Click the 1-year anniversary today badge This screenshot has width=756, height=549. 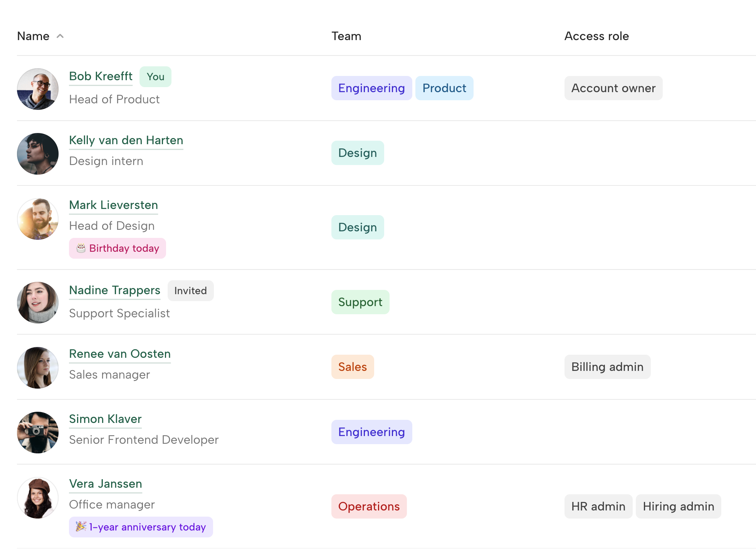pos(141,527)
